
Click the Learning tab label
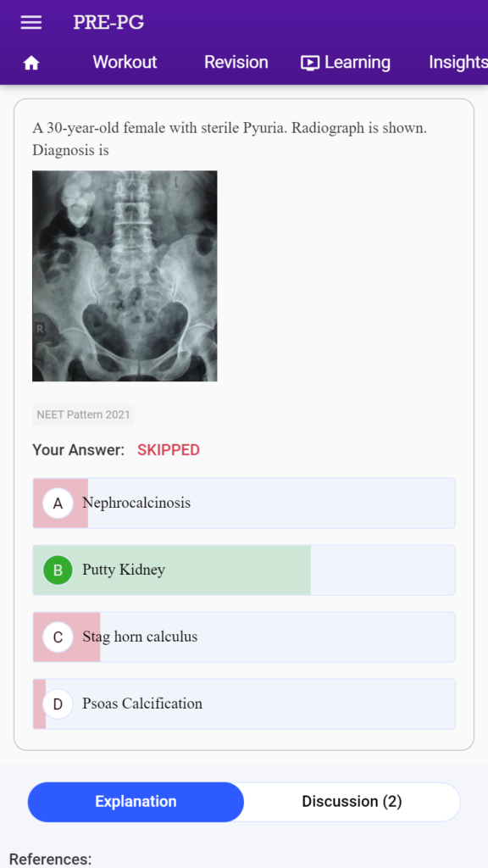click(x=358, y=63)
